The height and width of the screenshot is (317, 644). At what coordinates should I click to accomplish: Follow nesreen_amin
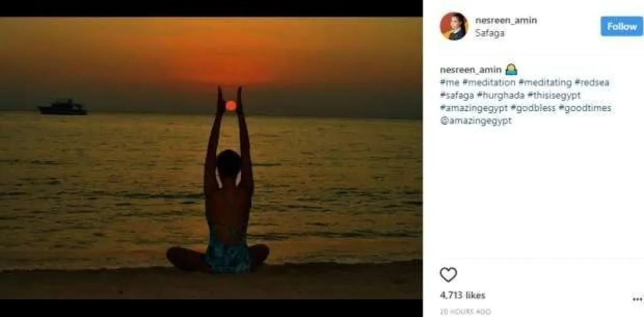click(621, 26)
